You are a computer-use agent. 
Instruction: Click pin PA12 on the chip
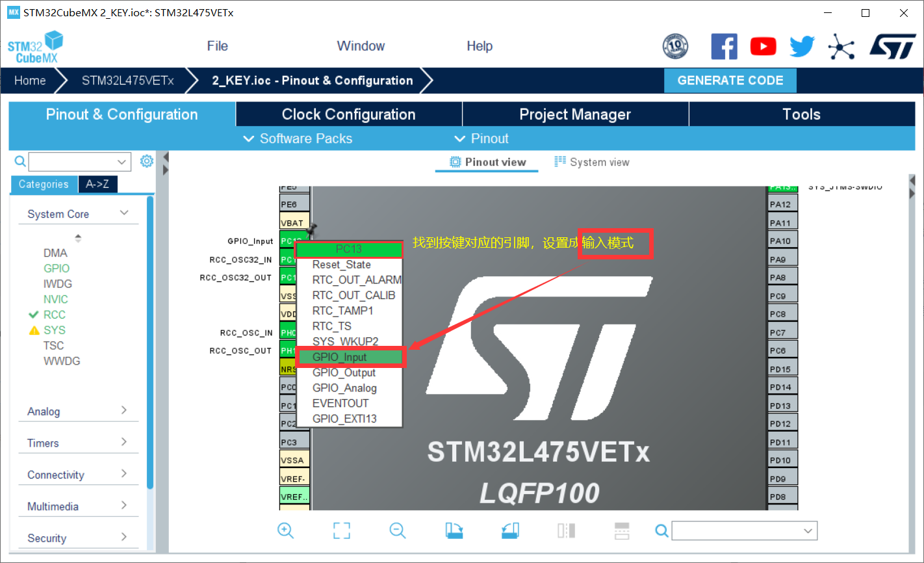click(x=782, y=204)
